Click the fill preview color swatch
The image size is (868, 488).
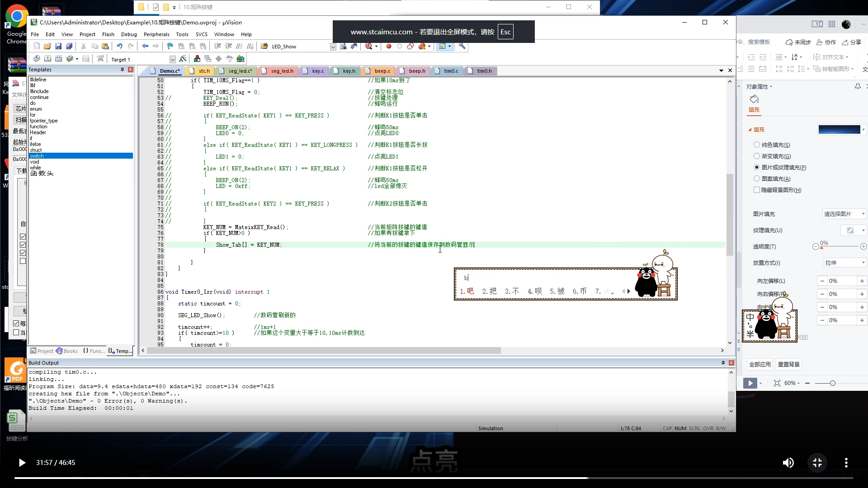tap(839, 130)
